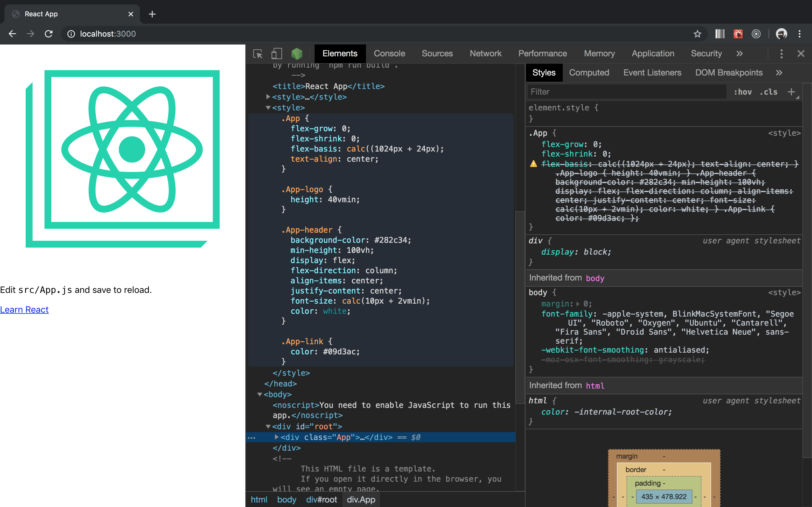812x507 pixels.
Task: Add a new style rule with the plus icon
Action: click(791, 92)
